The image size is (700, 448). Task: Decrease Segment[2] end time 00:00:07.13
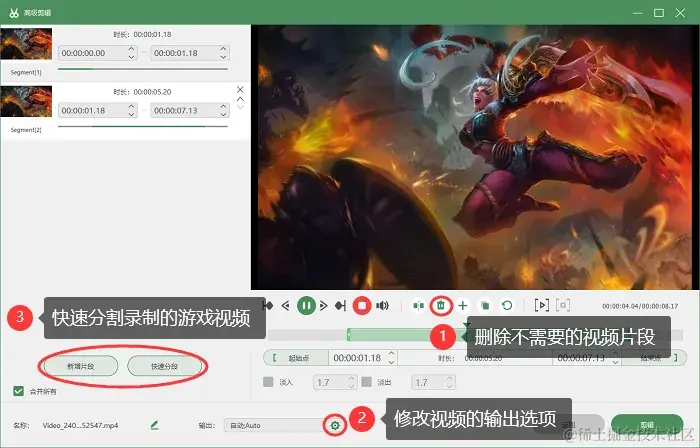223,114
